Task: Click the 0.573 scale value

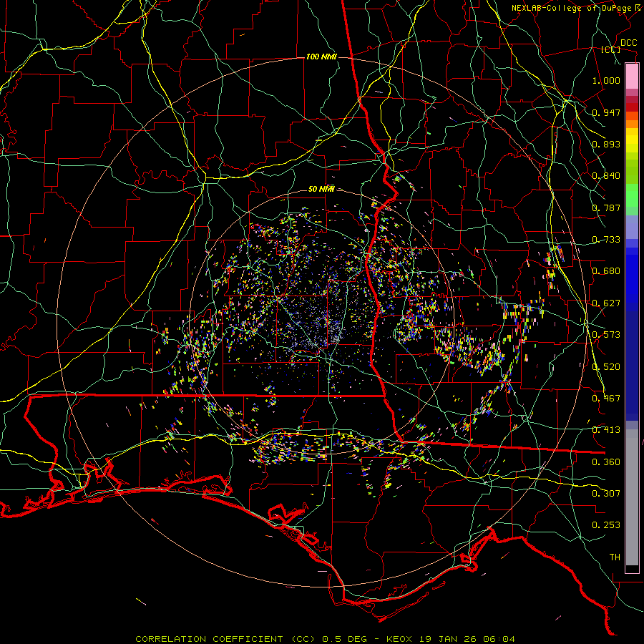Action: coord(606,335)
